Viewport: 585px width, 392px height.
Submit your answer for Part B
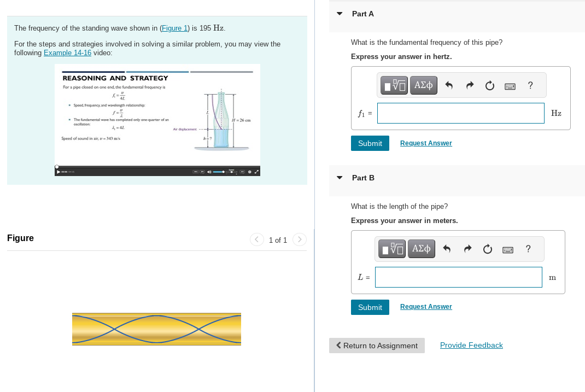point(370,307)
